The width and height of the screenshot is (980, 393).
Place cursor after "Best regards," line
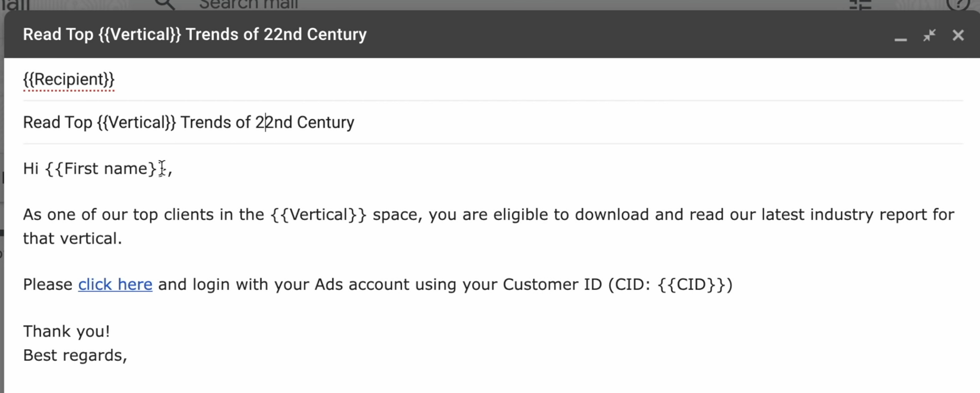tap(128, 355)
